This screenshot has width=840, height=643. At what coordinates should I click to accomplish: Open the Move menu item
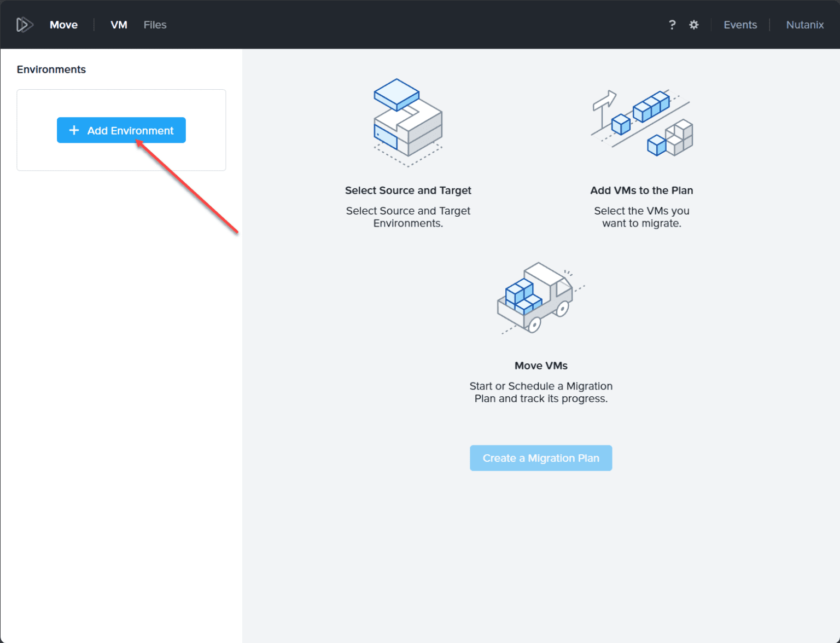tap(63, 25)
